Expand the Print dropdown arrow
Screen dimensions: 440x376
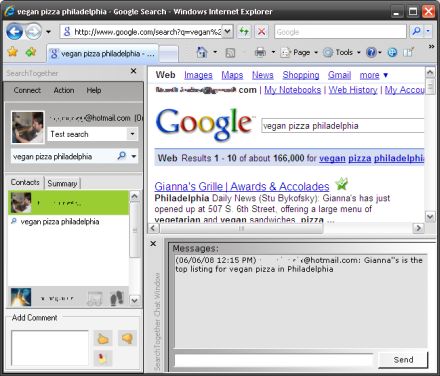[x=273, y=52]
